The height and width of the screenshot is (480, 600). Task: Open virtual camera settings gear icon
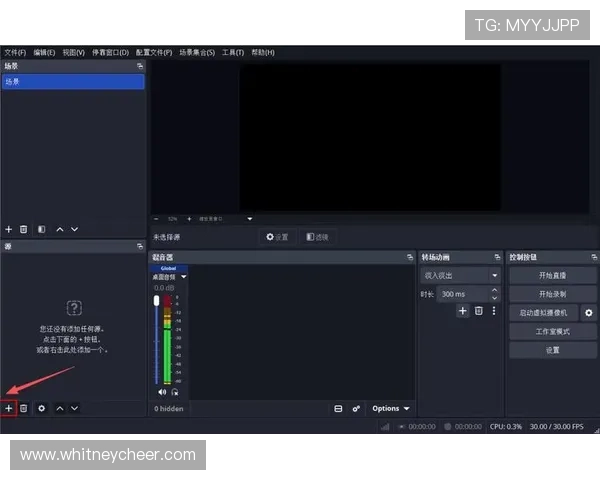589,313
